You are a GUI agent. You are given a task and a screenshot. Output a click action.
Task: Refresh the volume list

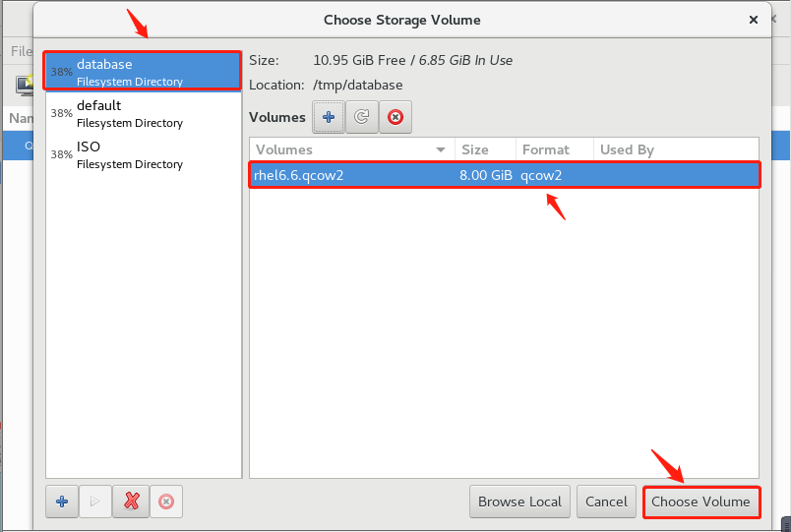[x=362, y=117]
